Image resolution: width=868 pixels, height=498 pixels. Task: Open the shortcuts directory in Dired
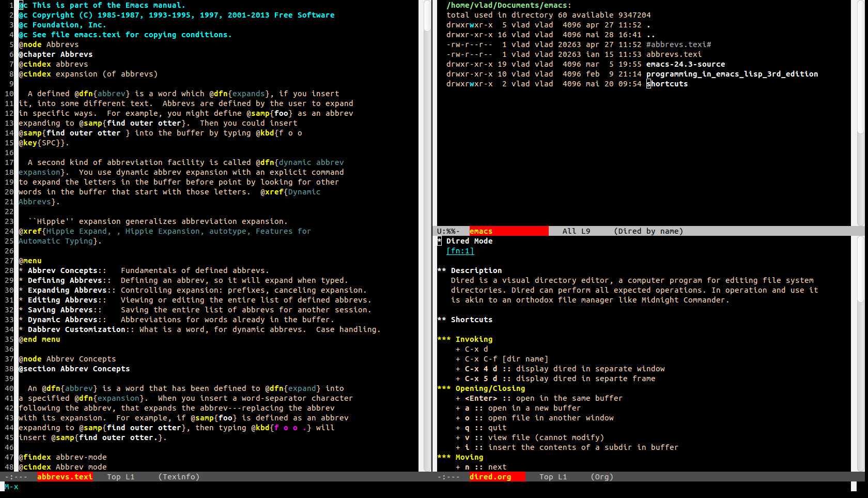pos(667,84)
